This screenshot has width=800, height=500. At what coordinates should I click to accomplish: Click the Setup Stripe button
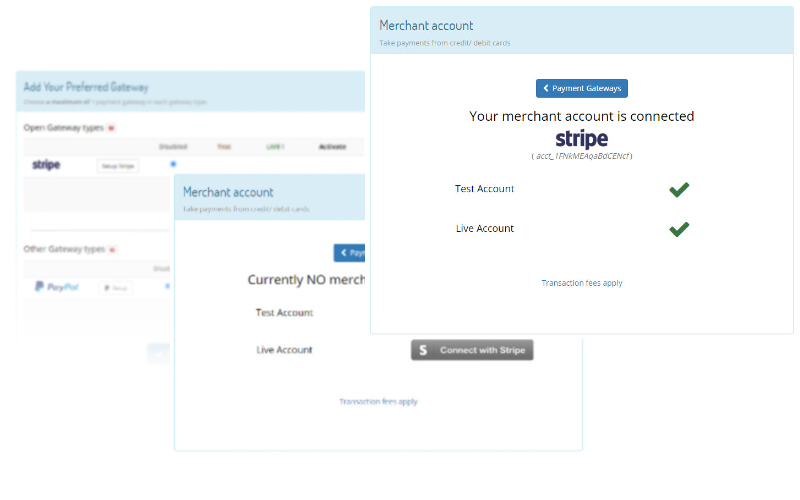click(117, 165)
